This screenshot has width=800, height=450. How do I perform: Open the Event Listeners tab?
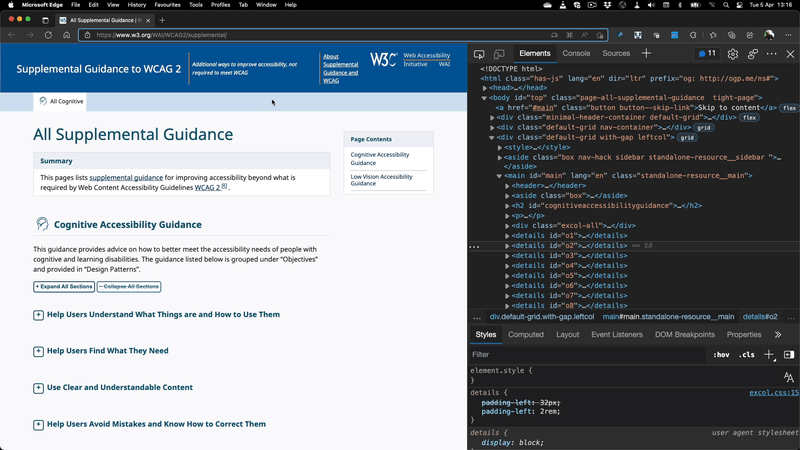(x=617, y=335)
